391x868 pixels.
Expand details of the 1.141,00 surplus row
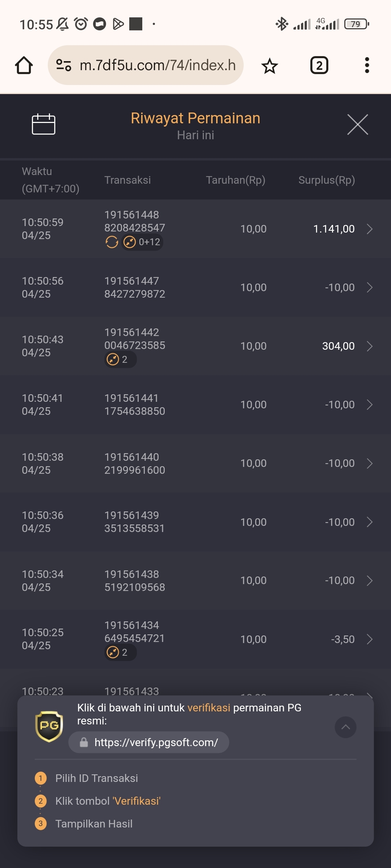pyautogui.click(x=370, y=229)
